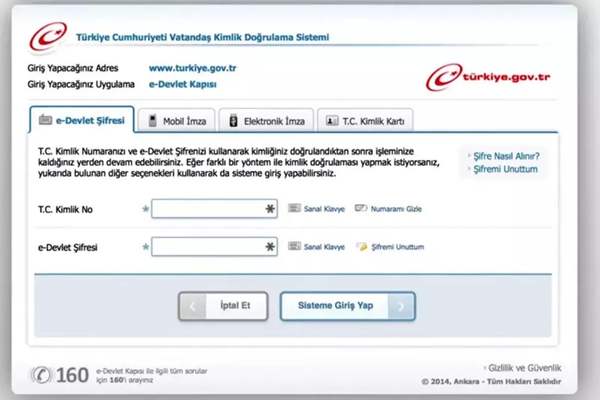
Task: Click the © 2014, Ankara copyright text
Action: click(491, 381)
